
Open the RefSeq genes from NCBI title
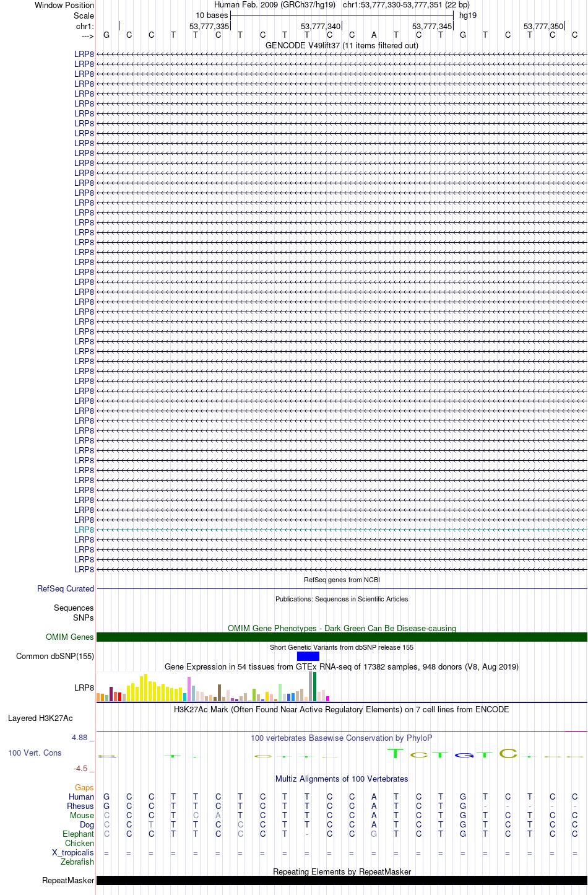point(342,580)
